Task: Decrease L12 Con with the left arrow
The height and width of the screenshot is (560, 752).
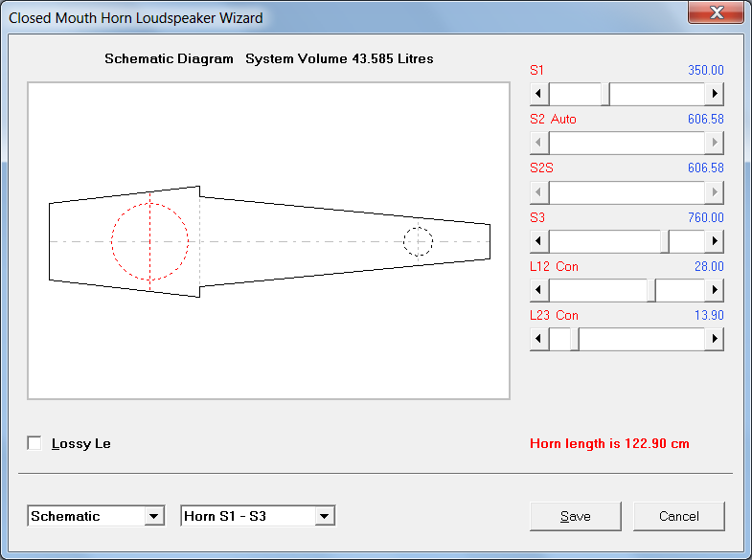Action: coord(539,290)
